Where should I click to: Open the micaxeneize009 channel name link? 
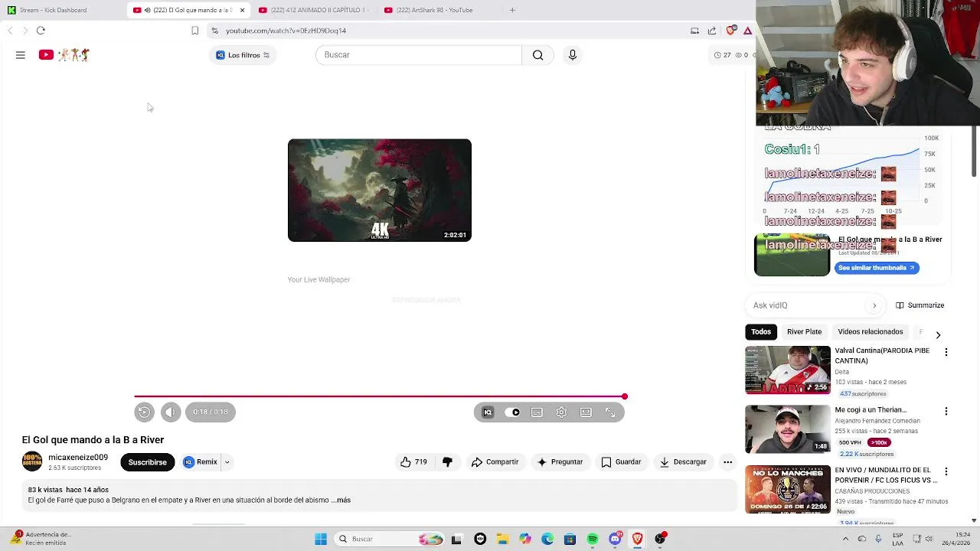pos(78,458)
